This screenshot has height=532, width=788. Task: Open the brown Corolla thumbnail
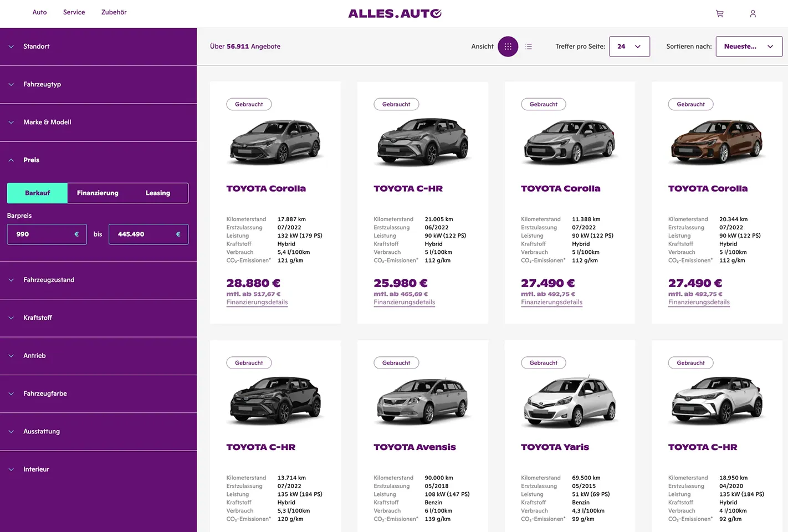[717, 142]
